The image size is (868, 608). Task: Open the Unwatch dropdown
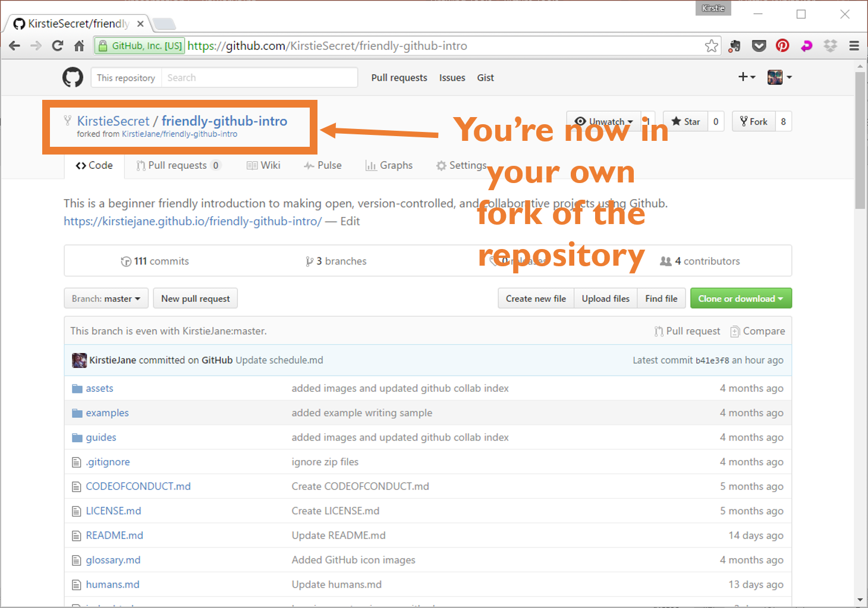pyautogui.click(x=604, y=121)
